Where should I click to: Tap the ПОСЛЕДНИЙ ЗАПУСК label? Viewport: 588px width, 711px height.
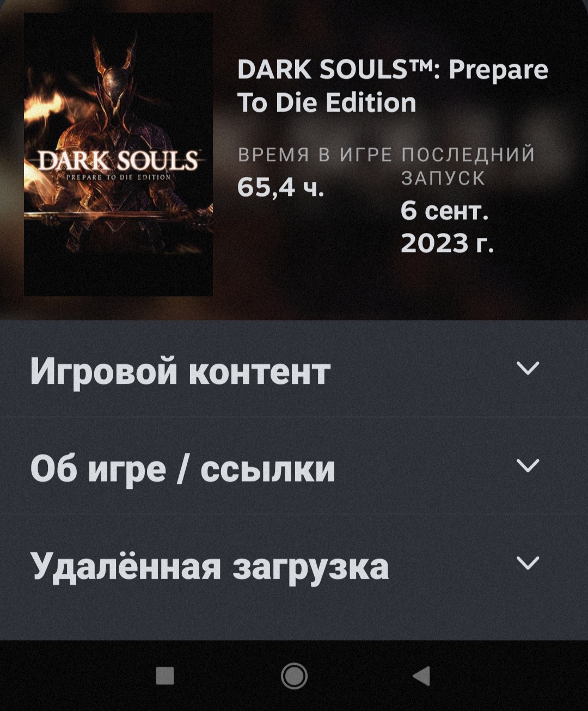click(468, 167)
